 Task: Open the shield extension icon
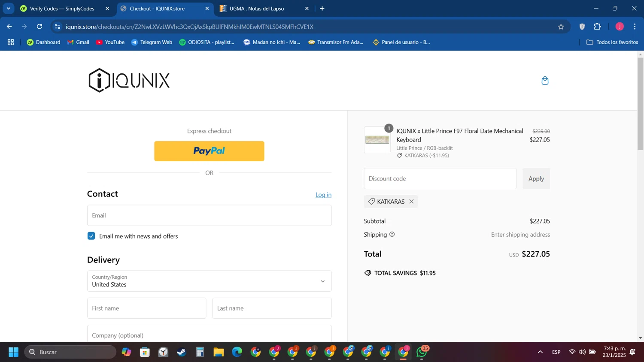click(582, 27)
